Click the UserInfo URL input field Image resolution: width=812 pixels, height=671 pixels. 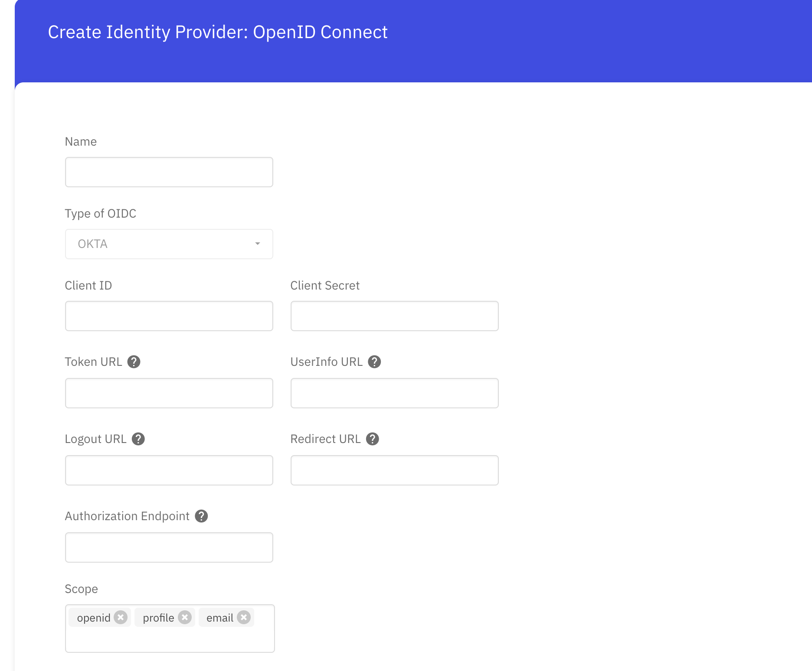click(x=394, y=393)
